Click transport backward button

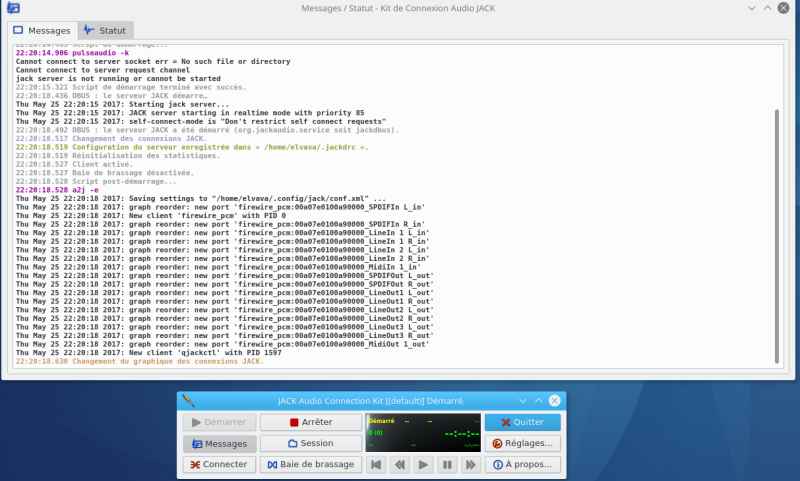(400, 464)
